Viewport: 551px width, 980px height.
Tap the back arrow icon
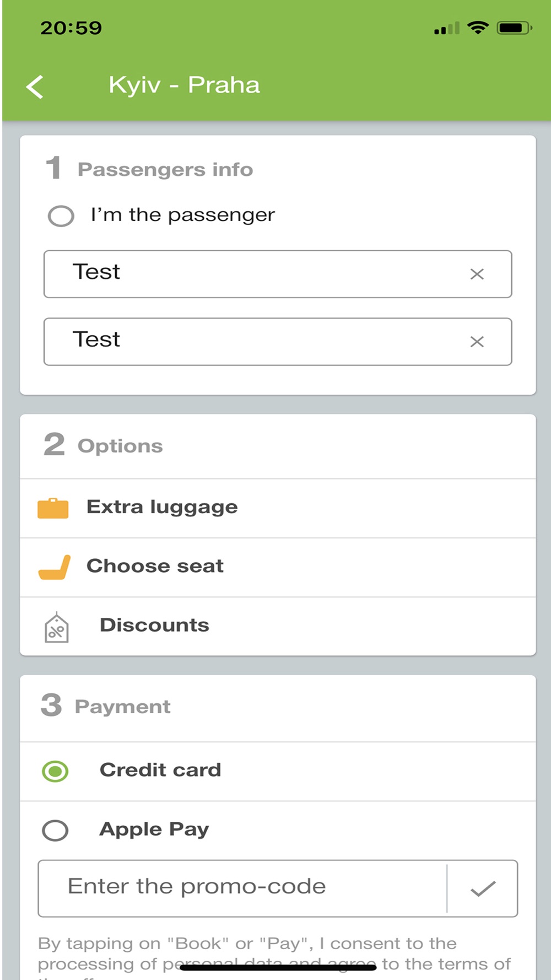pos(35,87)
